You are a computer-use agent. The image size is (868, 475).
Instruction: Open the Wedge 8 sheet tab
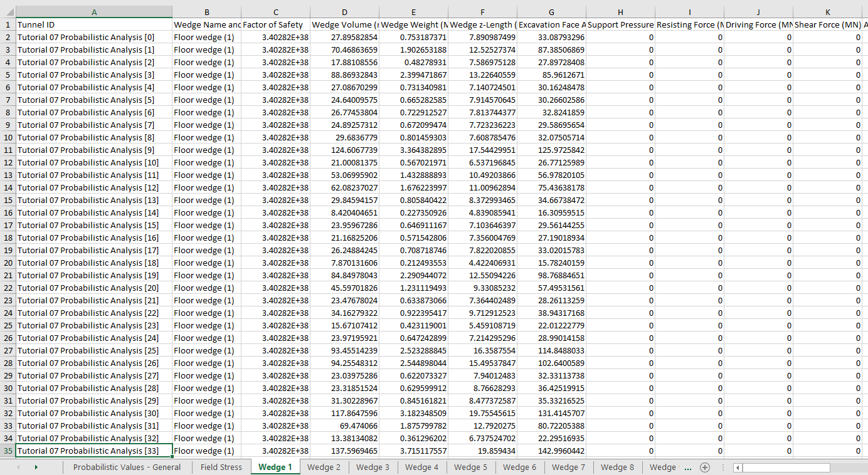618,467
